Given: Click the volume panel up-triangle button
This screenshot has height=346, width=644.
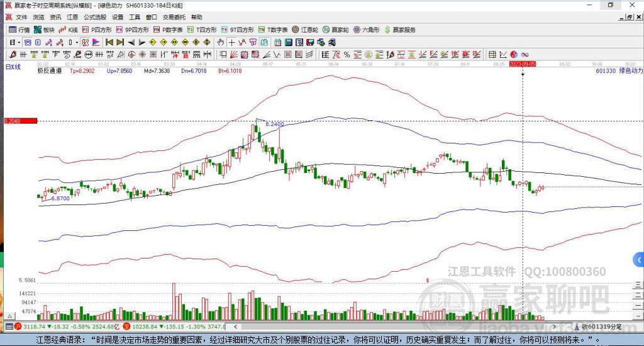Looking at the screenshot, I should 10,316.
